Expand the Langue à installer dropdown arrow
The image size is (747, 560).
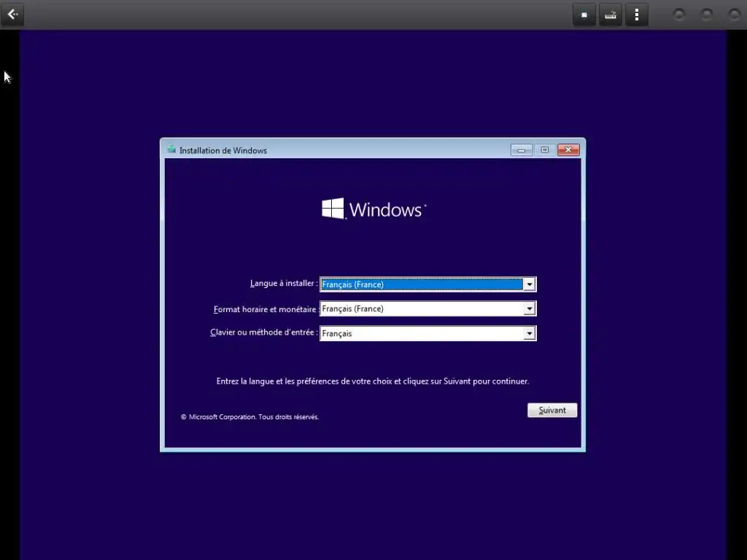click(530, 284)
